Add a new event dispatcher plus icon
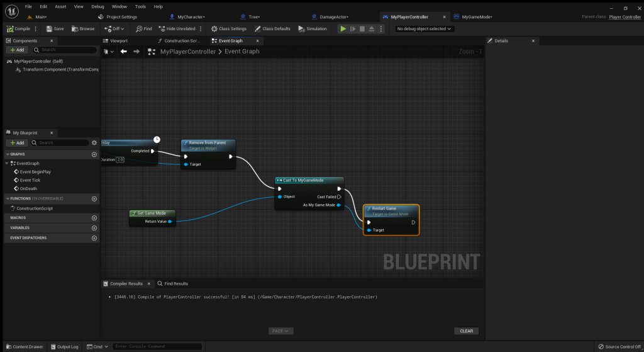The height and width of the screenshot is (352, 644). pyautogui.click(x=94, y=238)
